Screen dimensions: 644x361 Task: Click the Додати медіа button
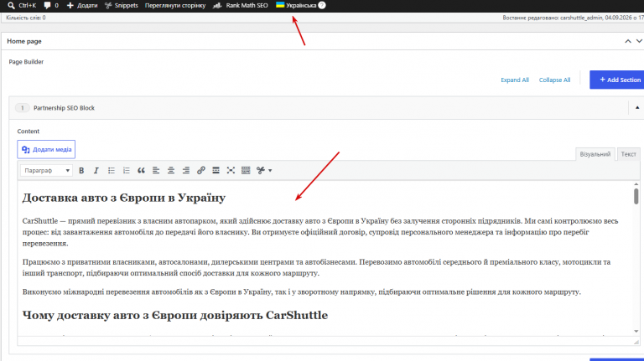[x=46, y=149]
